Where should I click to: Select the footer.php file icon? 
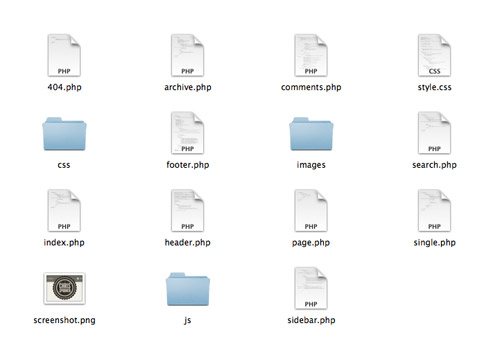[187, 133]
